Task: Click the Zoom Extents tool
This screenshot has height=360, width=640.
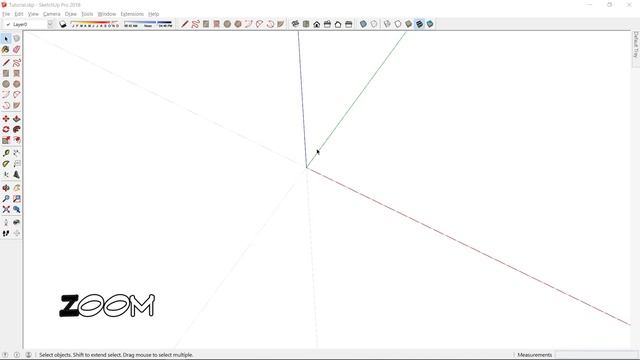Action: pos(6,209)
